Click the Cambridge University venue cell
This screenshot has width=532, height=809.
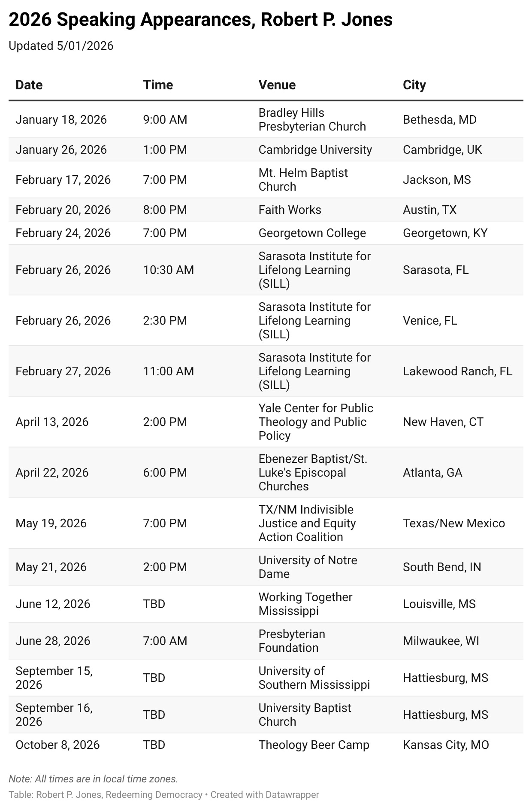(315, 149)
